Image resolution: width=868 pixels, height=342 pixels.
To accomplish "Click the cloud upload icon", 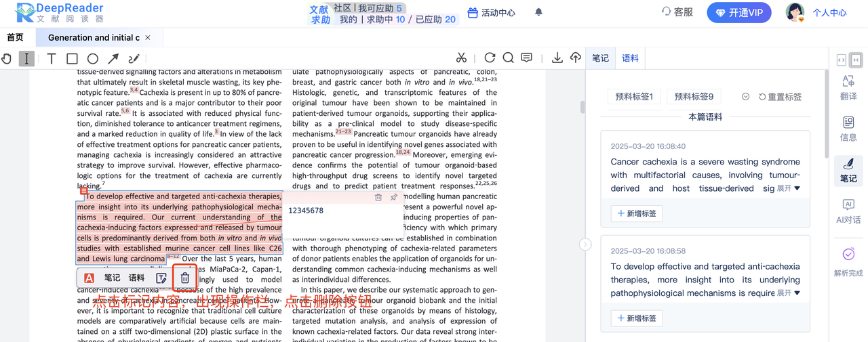I will [x=575, y=58].
